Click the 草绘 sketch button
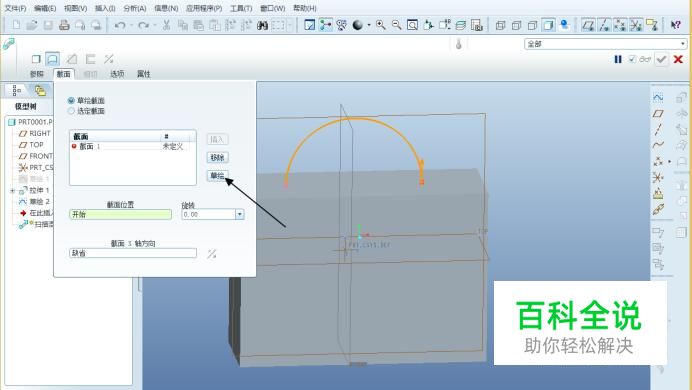The height and width of the screenshot is (390, 692). [218, 176]
